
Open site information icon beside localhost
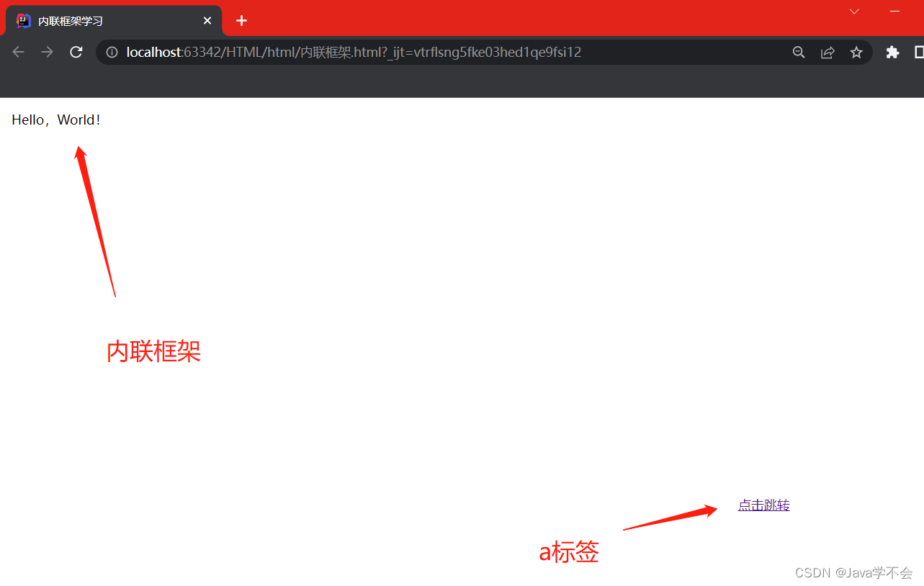click(x=112, y=52)
